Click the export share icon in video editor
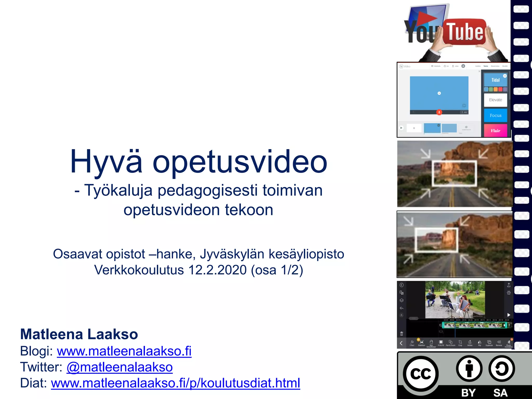532x399 pixels. 509,285
